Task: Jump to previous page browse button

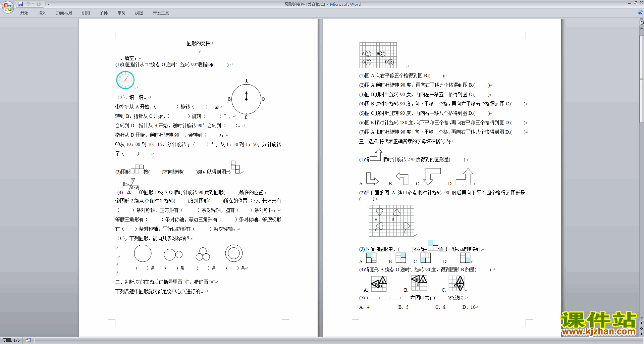Action: pos(642,324)
